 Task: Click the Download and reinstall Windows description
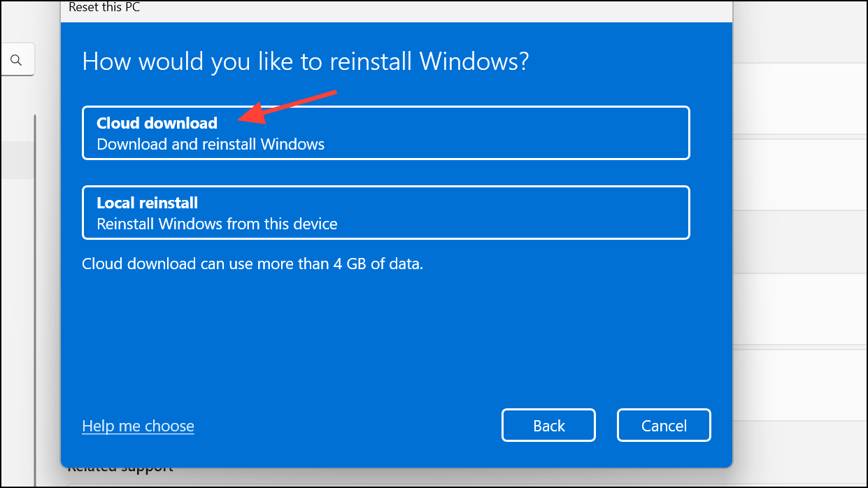[211, 145]
